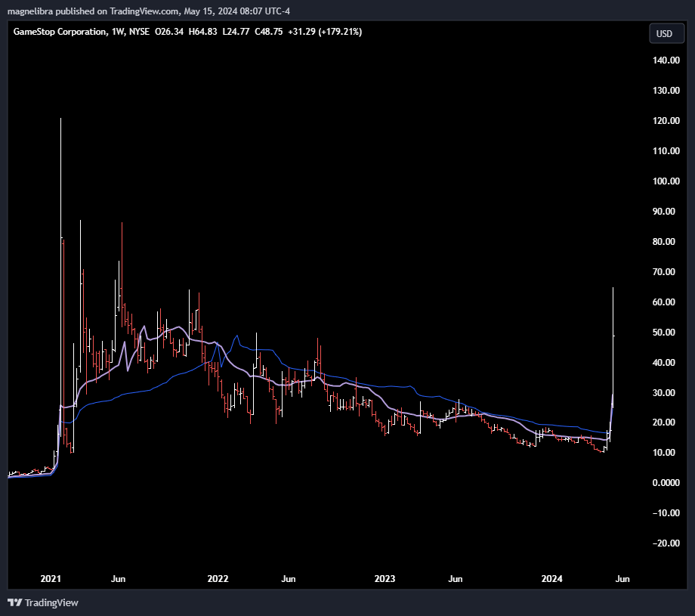Click the 2023 time axis label
695x616 pixels.
(x=385, y=579)
